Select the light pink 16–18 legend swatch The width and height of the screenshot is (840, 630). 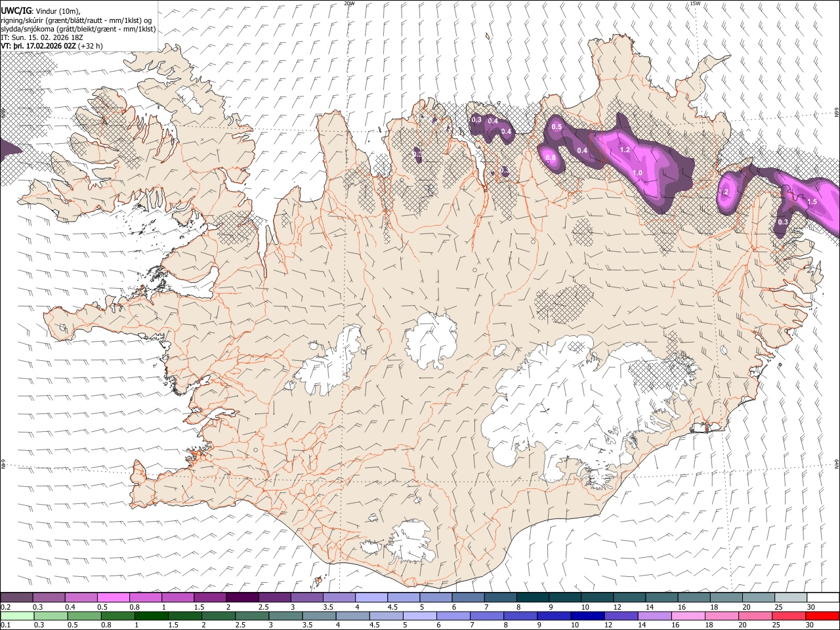(687, 616)
